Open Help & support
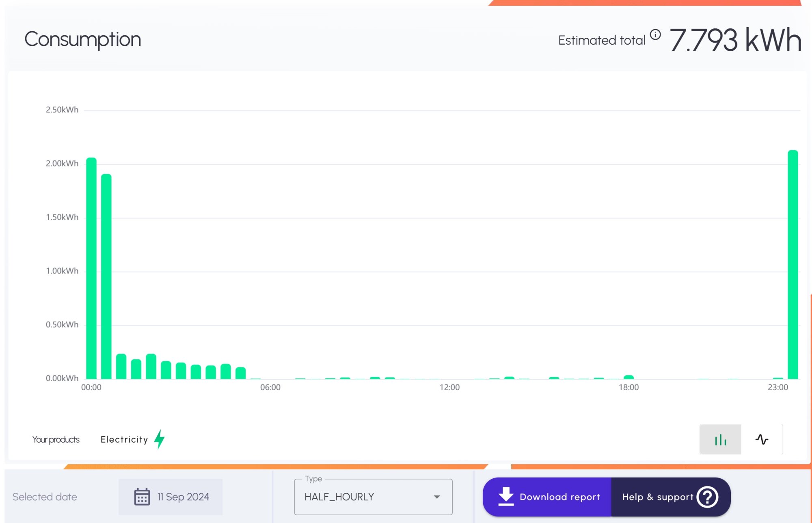 (x=671, y=497)
